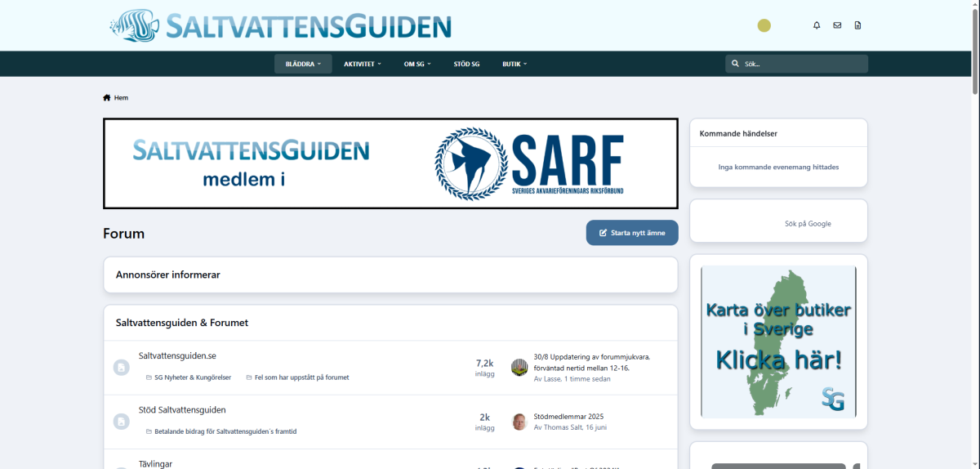Viewport: 980px width, 469px height.
Task: Open SG Nyheter & Kungörelser subforum
Action: coord(193,377)
